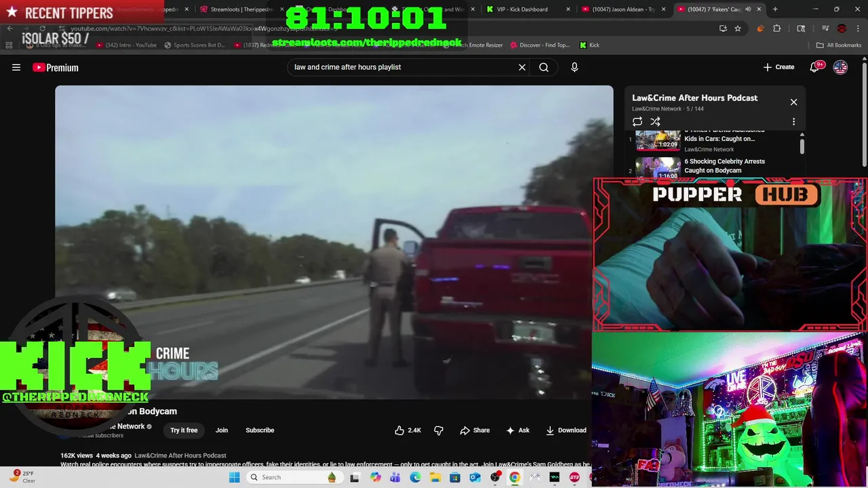Toggle shuffle playlist
This screenshot has height=488, width=868.
coord(655,121)
